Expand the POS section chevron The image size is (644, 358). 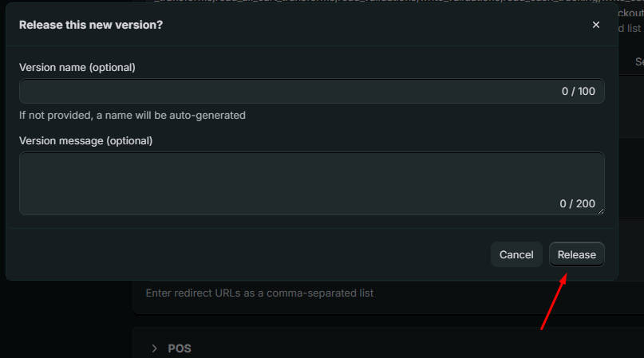point(155,348)
